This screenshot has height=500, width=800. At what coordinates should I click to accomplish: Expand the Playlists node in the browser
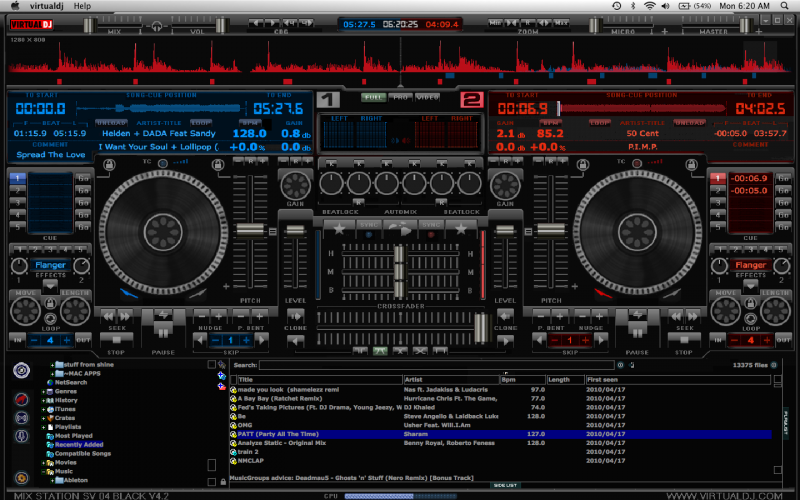point(43,427)
